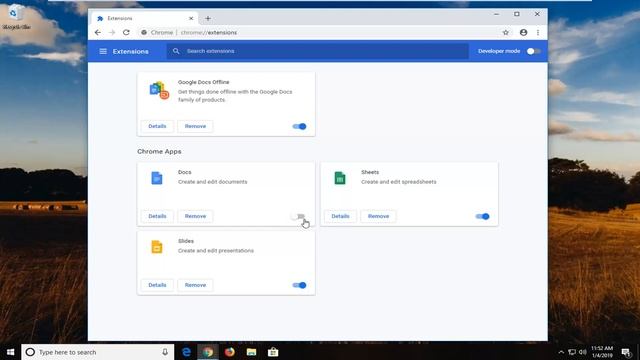Viewport: 640px width, 360px height.
Task: Toggle the Docs app switch
Action: [x=298, y=216]
